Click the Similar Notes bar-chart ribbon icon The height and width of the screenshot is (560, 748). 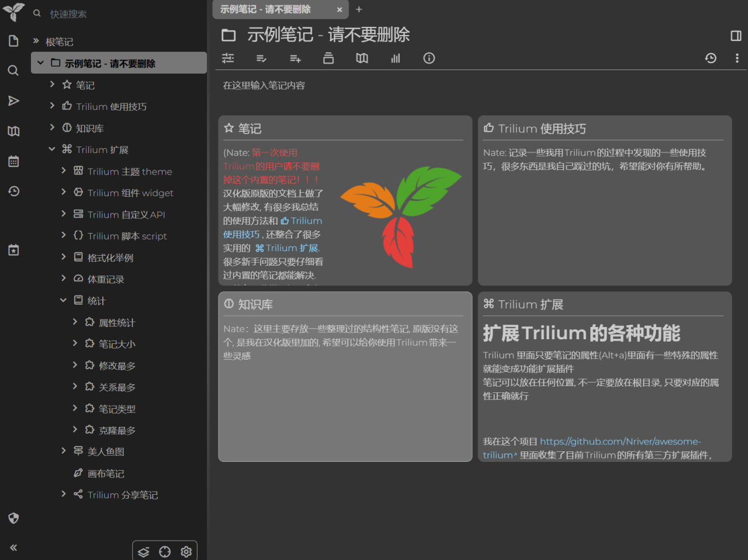tap(396, 58)
